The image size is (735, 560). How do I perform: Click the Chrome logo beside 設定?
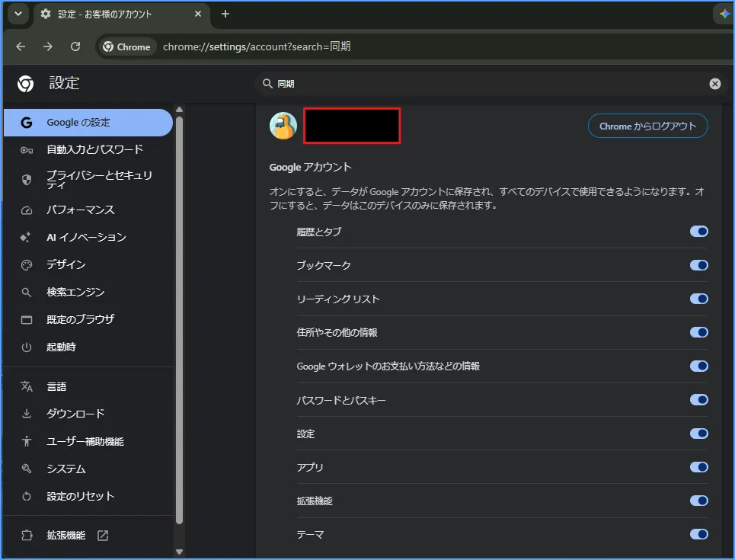coord(25,84)
